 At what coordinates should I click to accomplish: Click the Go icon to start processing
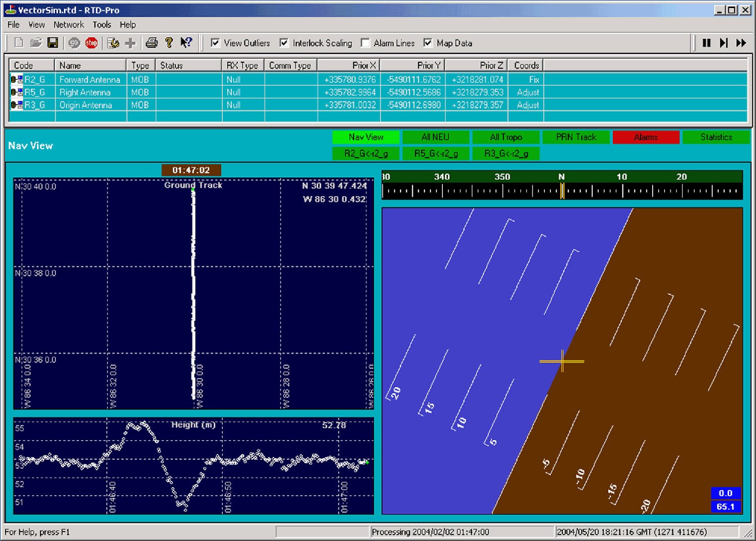[75, 43]
